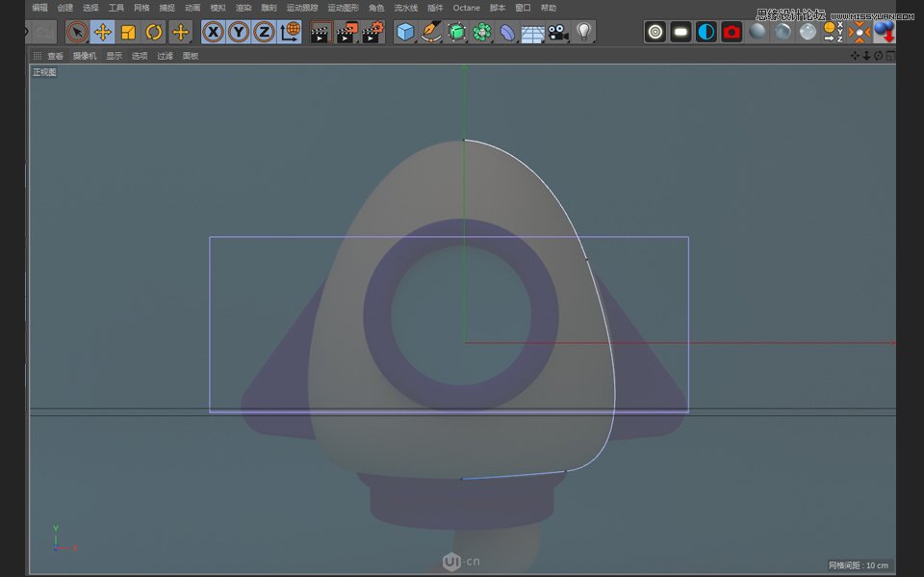Select the Simulation particles icon
Viewport: 924px width, 577px height.
tap(482, 31)
